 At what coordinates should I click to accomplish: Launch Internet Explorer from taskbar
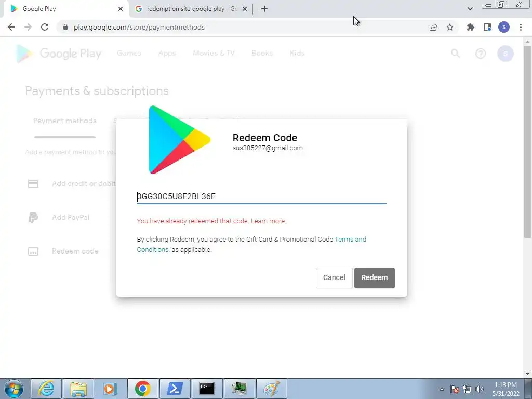(46, 389)
